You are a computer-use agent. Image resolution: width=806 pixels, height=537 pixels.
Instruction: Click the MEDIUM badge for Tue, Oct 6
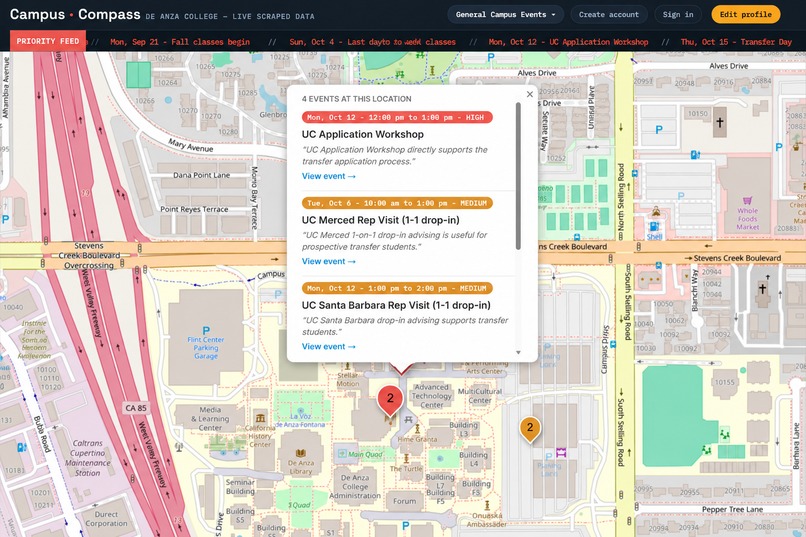pyautogui.click(x=397, y=203)
